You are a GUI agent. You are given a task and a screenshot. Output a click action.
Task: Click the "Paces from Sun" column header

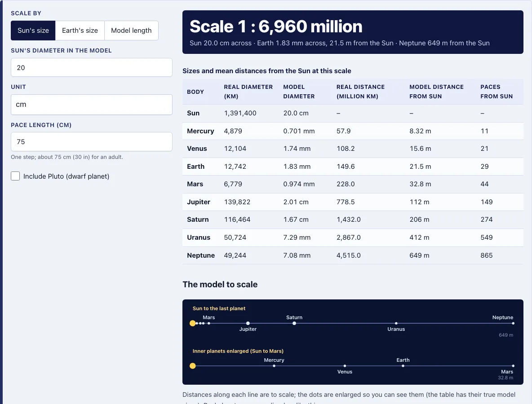click(497, 92)
